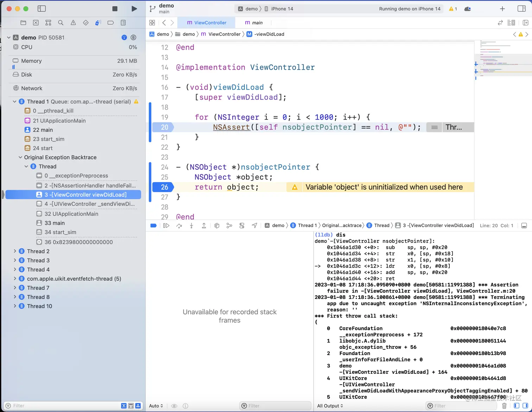532x412 pixels.
Task: Click the Simulate Location arrow
Action: [x=254, y=226]
